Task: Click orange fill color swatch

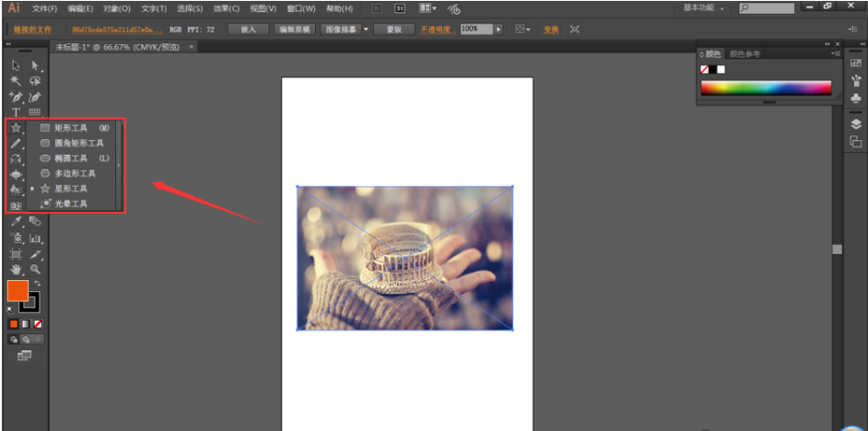Action: click(18, 290)
